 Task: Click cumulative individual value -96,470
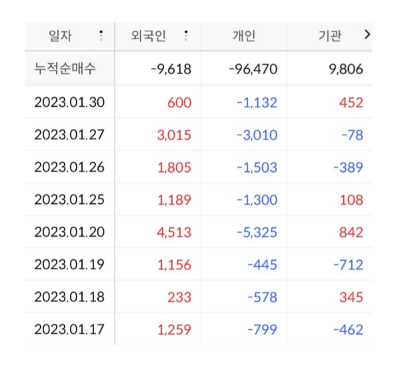pos(253,69)
